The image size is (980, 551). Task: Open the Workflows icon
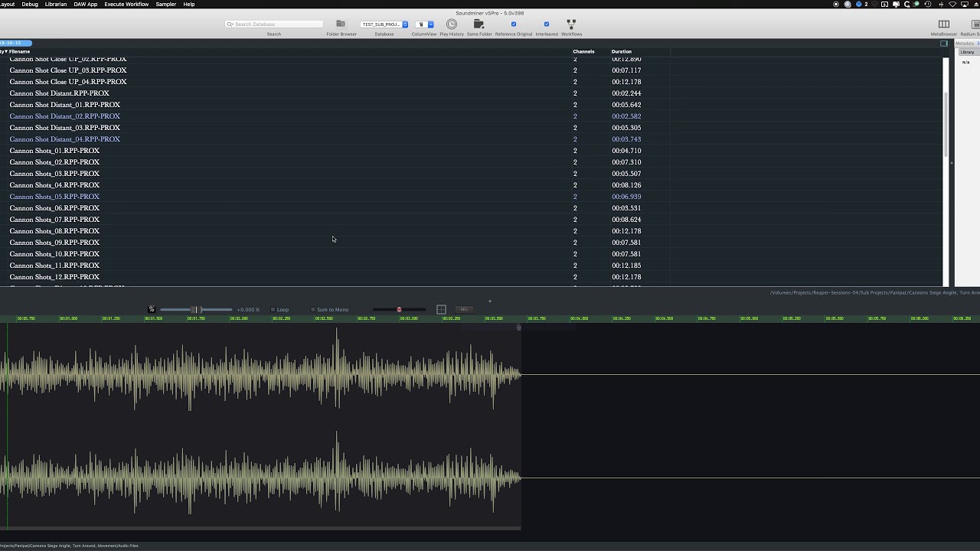coord(571,24)
